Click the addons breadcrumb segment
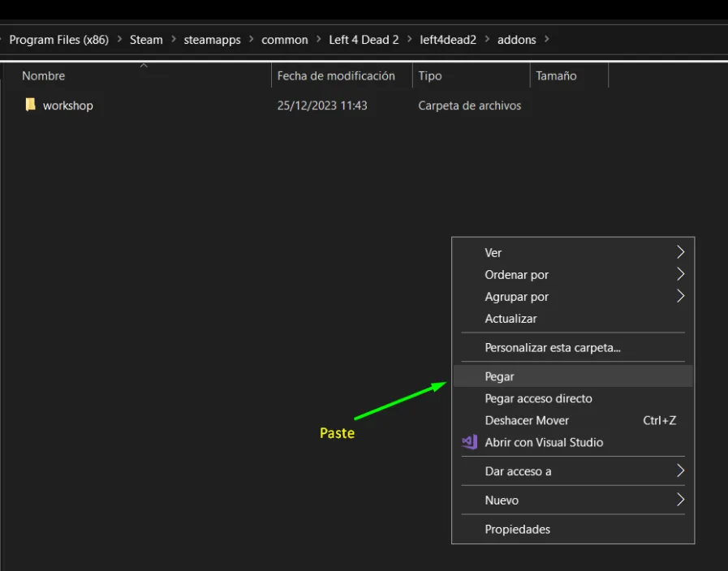The width and height of the screenshot is (728, 571). [x=517, y=40]
